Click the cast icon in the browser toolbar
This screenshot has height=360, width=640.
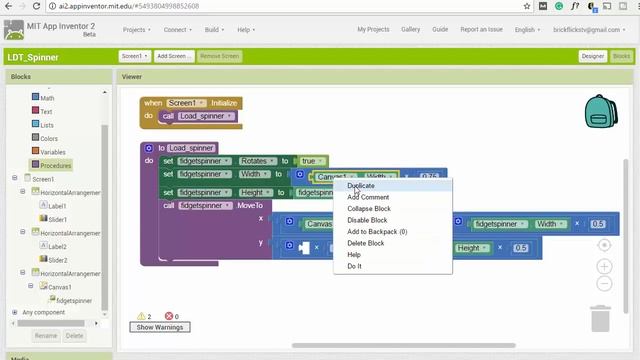607,6
